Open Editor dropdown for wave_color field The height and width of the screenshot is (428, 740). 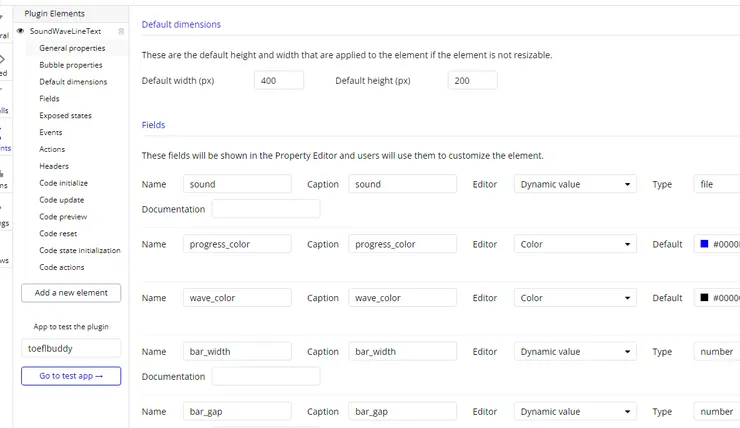[575, 298]
